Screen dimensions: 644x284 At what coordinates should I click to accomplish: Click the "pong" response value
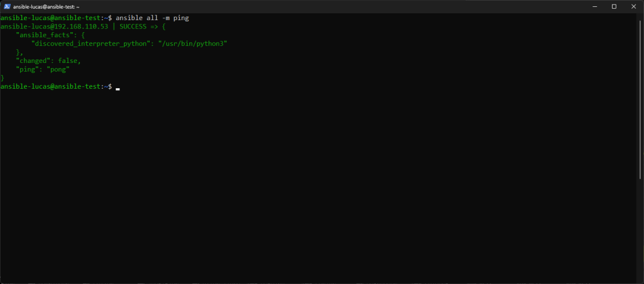(x=57, y=69)
